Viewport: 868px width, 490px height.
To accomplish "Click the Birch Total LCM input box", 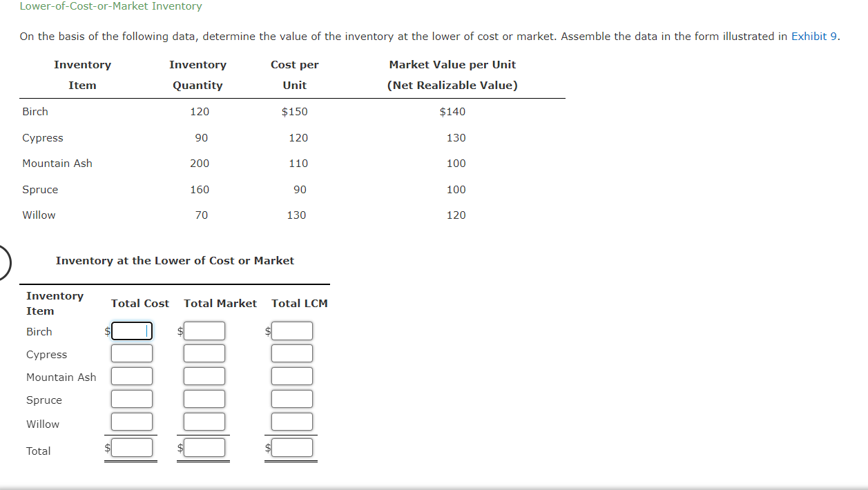I will (x=291, y=331).
